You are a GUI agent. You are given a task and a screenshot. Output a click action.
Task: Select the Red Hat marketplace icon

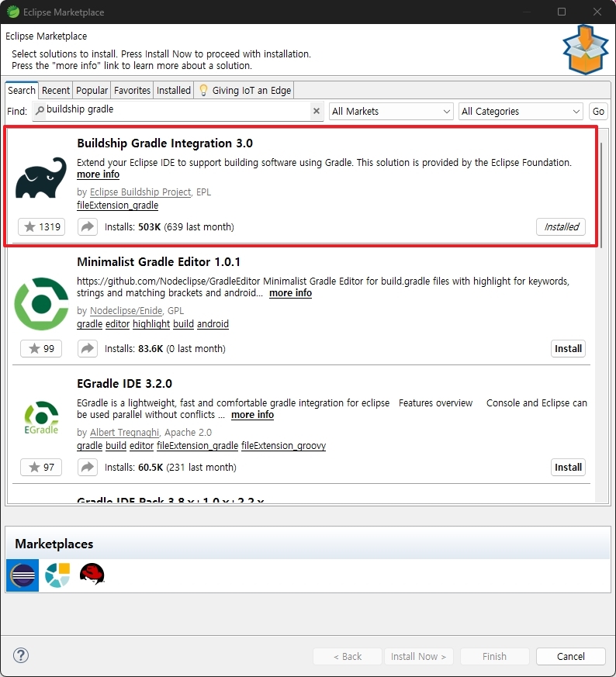coord(92,574)
